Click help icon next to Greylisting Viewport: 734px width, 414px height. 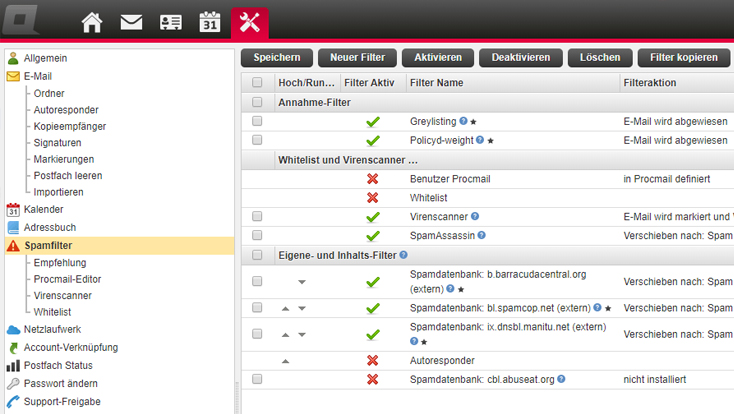pyautogui.click(x=463, y=121)
